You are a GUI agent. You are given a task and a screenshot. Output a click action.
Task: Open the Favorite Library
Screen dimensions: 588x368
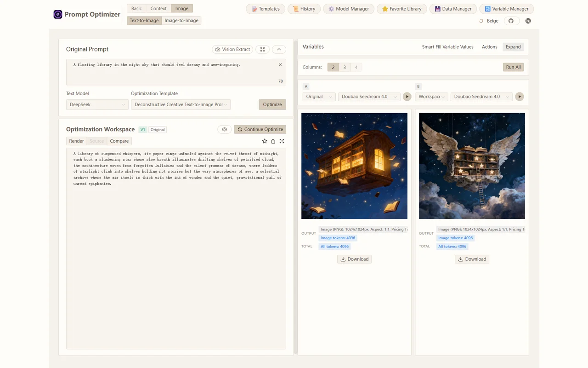tap(401, 9)
